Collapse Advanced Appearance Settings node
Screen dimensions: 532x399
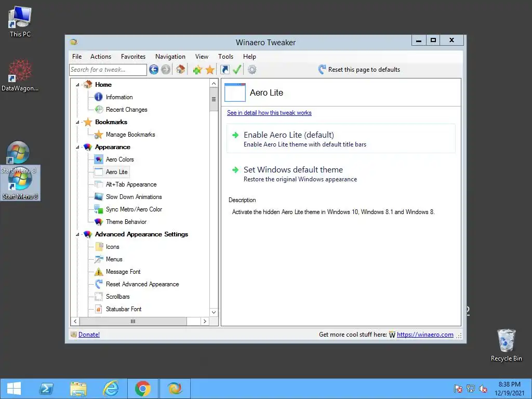[x=77, y=234]
